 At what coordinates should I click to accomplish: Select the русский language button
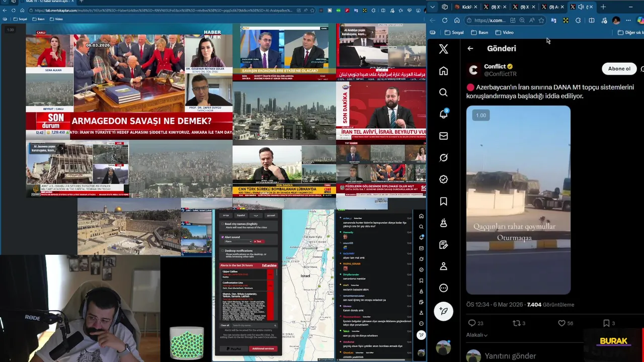pos(271,215)
